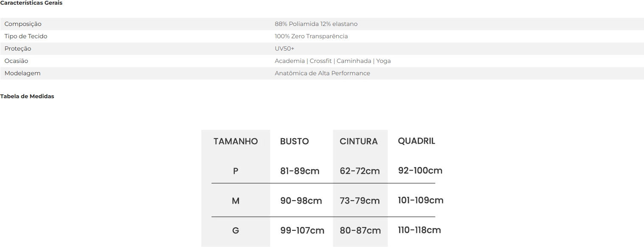This screenshot has width=644, height=247.
Task: Click the Anatômica de Alta Performance value
Action: pyautogui.click(x=322, y=74)
